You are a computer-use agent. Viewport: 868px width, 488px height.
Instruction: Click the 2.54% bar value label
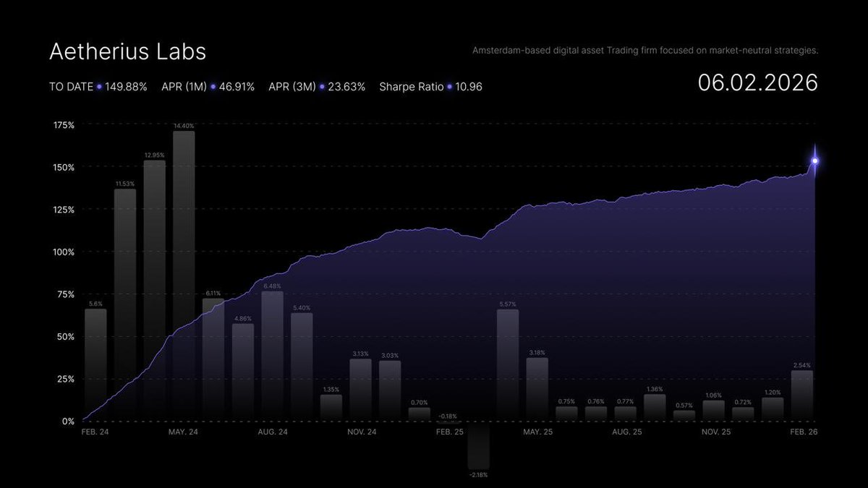pyautogui.click(x=802, y=365)
